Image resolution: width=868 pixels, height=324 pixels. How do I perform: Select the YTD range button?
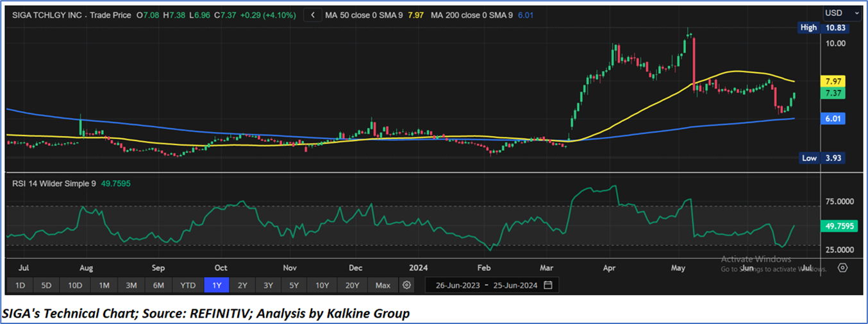point(188,285)
